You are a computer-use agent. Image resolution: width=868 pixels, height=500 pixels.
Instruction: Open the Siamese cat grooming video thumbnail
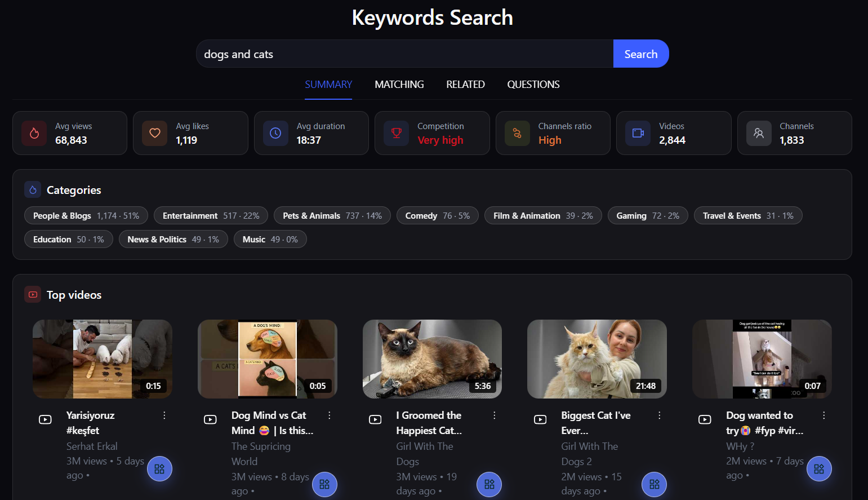432,359
